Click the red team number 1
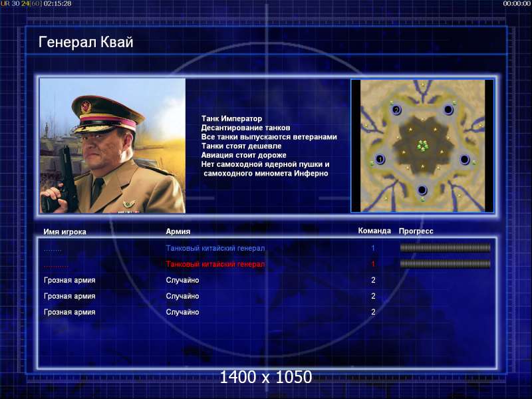Viewport: 532px width, 399px height. point(373,264)
